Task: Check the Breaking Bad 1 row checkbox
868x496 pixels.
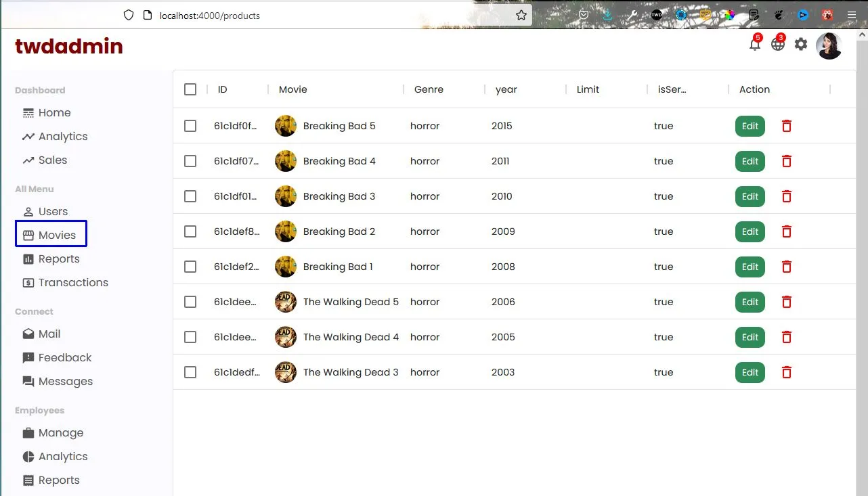Action: [x=190, y=267]
